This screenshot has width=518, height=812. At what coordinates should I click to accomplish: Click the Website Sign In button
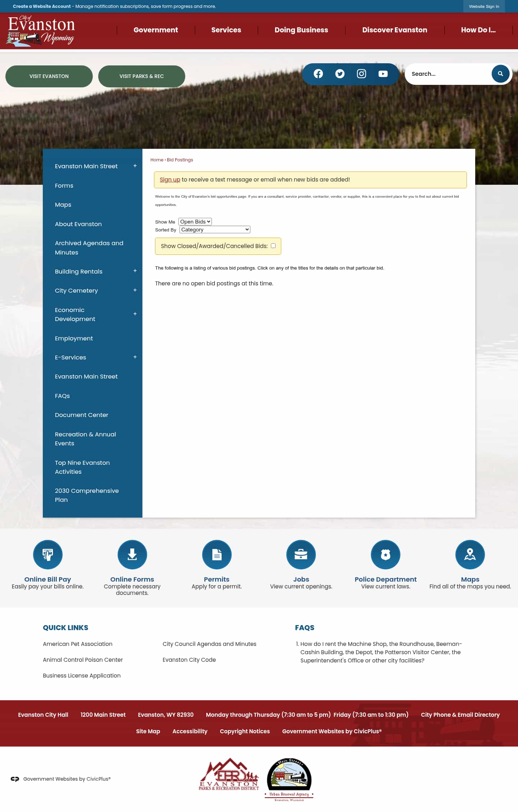tap(484, 6)
